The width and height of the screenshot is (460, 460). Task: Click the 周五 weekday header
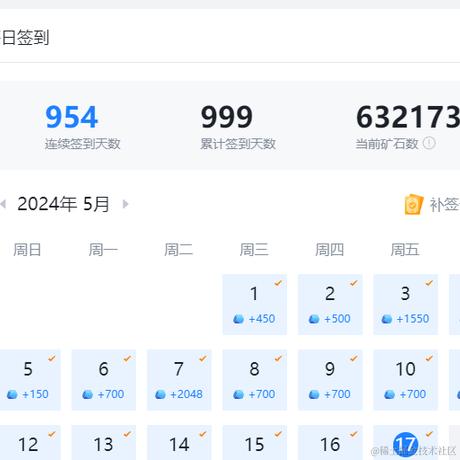pyautogui.click(x=405, y=250)
